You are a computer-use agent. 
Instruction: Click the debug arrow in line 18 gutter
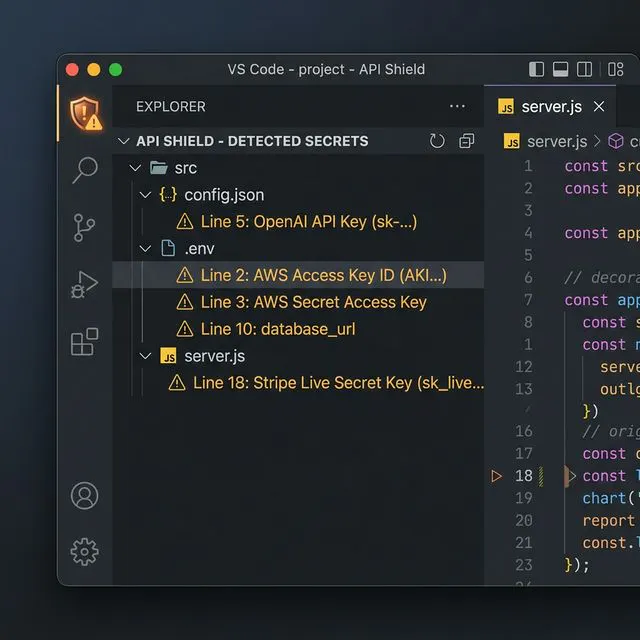(x=496, y=476)
